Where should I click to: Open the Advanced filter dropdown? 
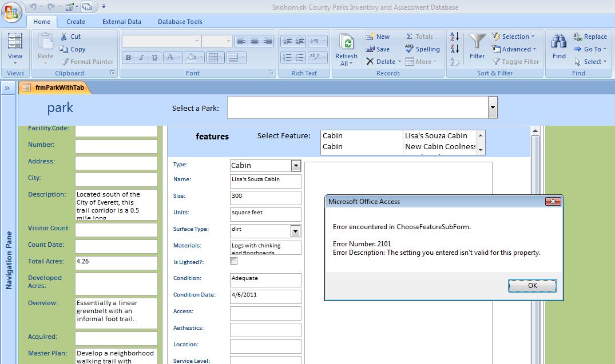514,49
